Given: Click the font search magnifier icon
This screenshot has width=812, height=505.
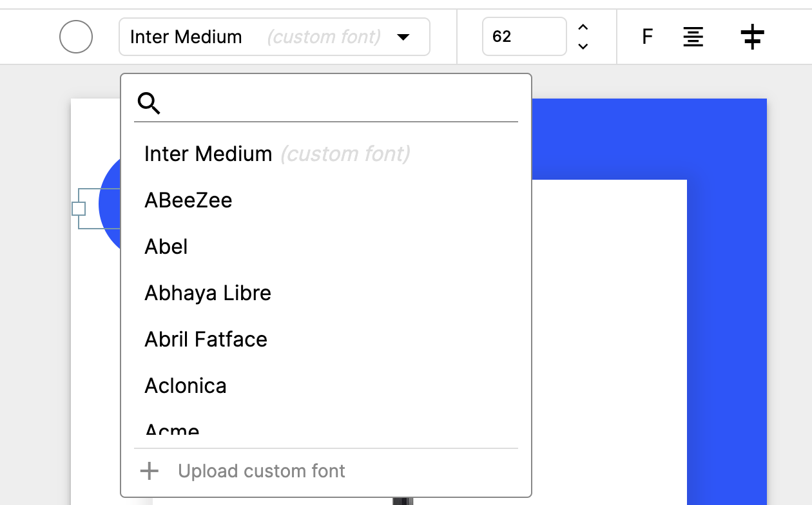Looking at the screenshot, I should [149, 103].
